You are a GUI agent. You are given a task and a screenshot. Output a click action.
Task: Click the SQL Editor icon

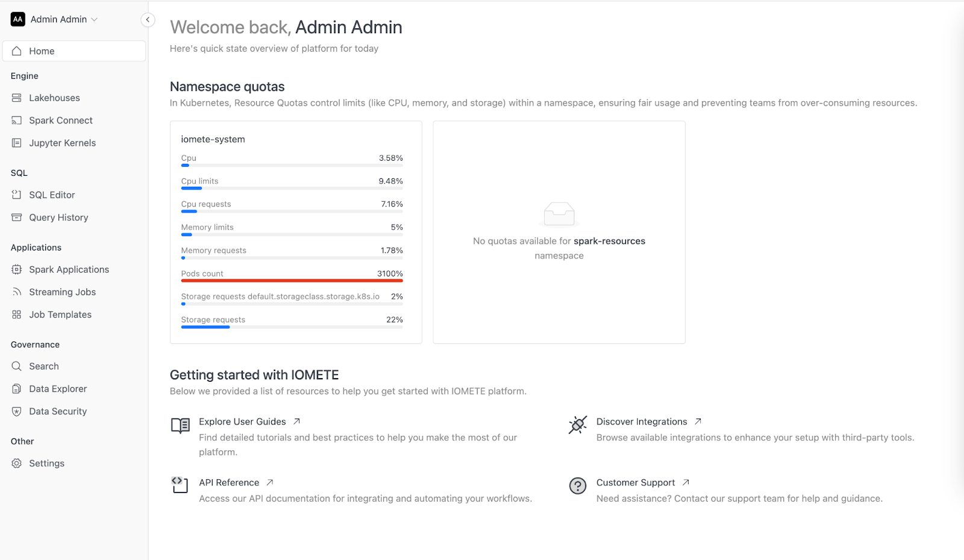click(17, 194)
